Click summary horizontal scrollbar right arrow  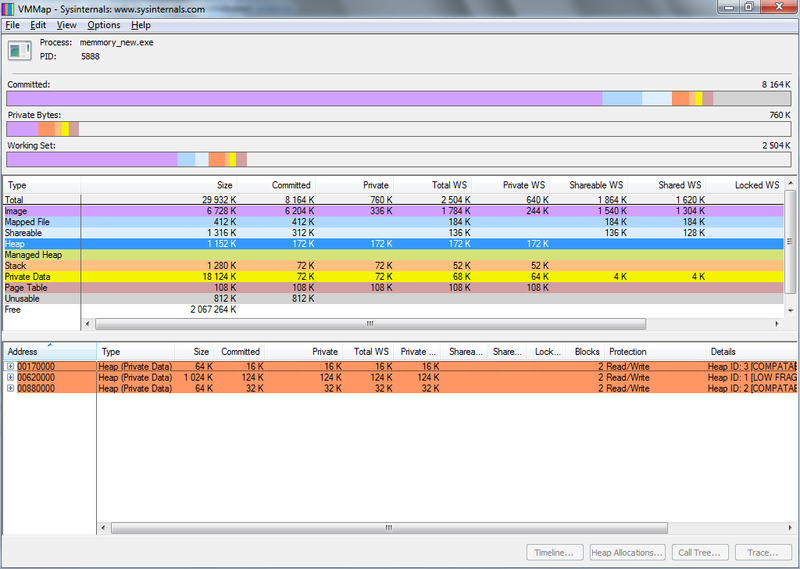(x=777, y=324)
